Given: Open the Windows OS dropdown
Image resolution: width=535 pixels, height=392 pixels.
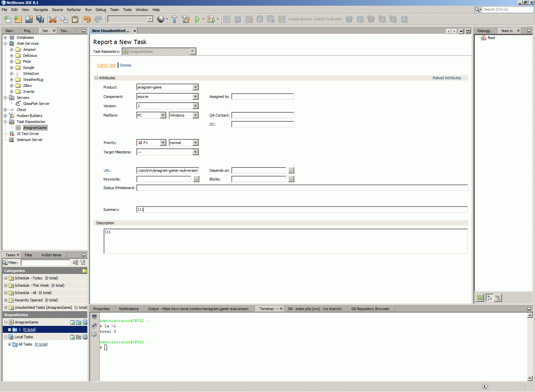Looking at the screenshot, I should [x=196, y=115].
